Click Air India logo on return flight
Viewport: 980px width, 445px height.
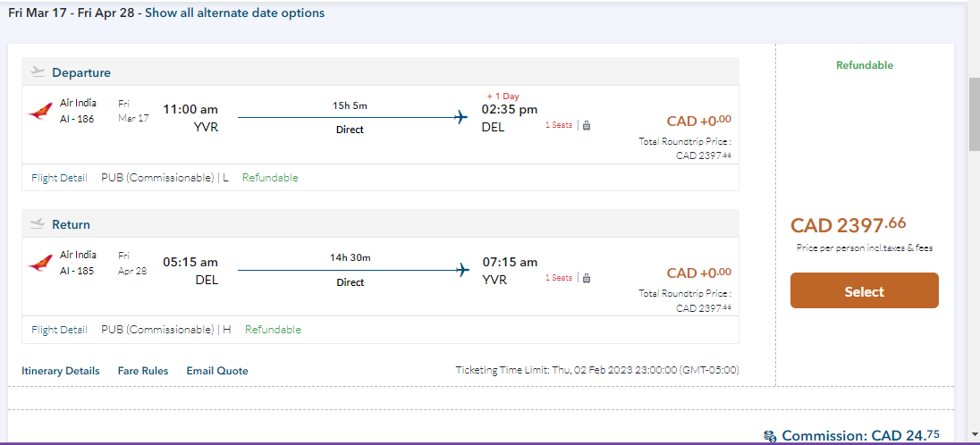(40, 263)
